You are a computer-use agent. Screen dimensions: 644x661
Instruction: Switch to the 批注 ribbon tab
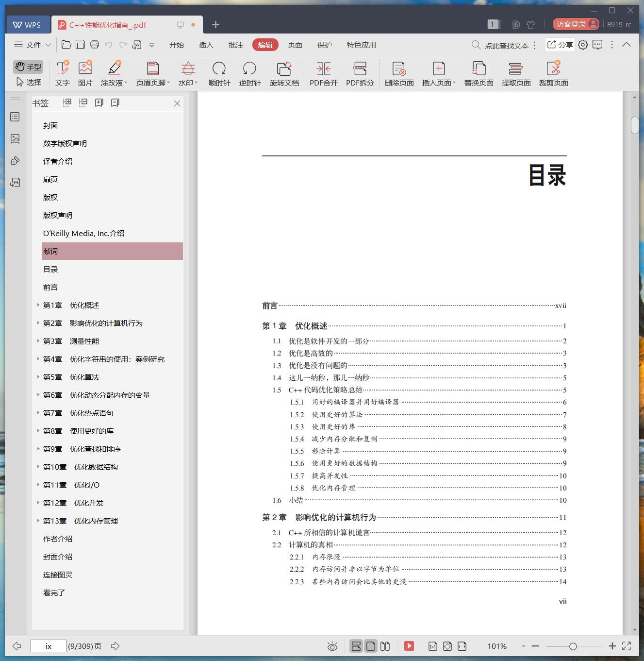(x=236, y=45)
